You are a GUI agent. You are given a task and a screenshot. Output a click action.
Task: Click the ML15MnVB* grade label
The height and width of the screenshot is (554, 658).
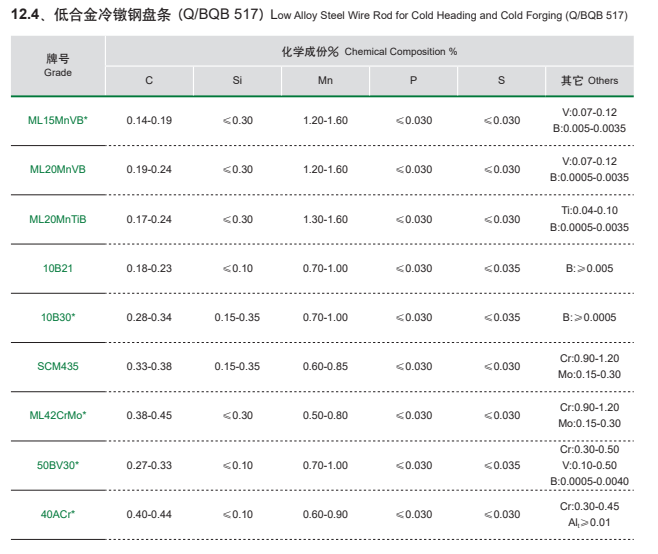pyautogui.click(x=58, y=120)
